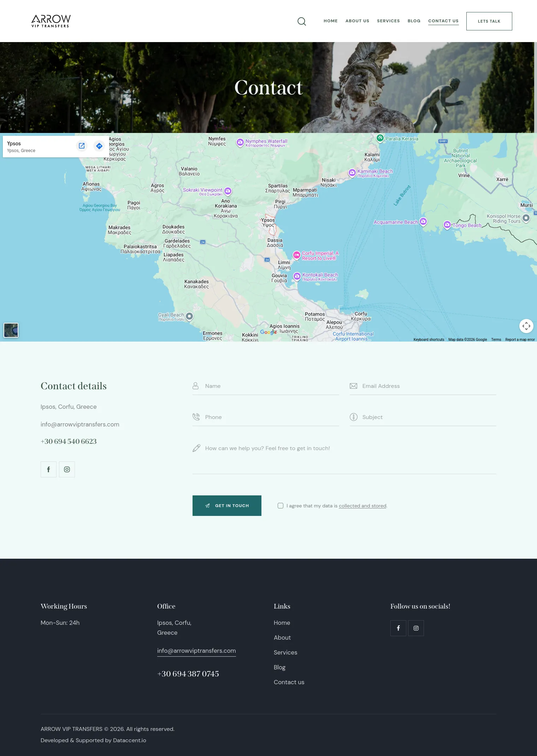Click the Gyali Beach map marker
The image size is (537, 756).
pos(189,316)
